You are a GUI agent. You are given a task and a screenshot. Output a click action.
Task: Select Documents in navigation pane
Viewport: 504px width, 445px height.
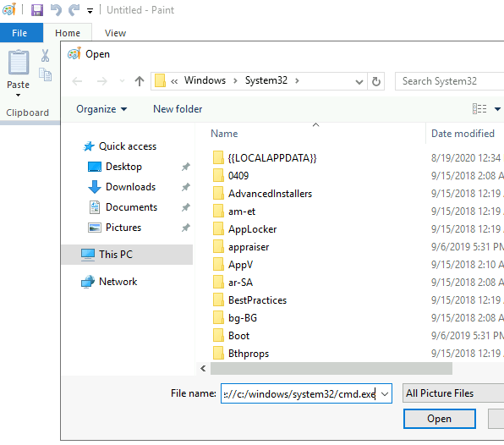[131, 207]
